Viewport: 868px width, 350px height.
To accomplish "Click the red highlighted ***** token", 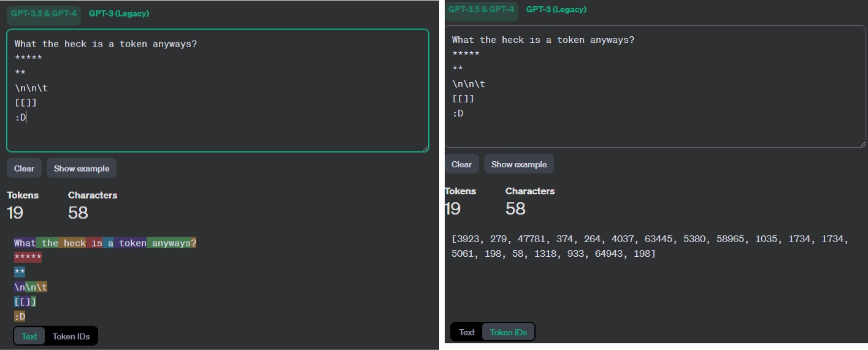I will click(x=28, y=257).
